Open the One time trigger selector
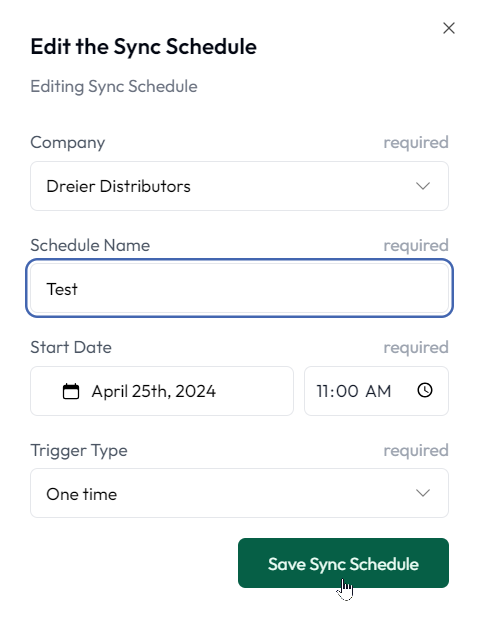 click(x=239, y=493)
